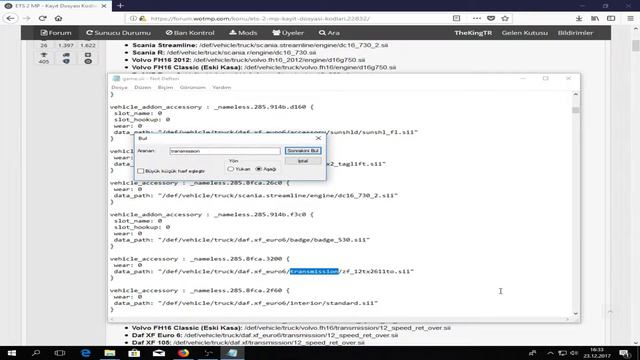Enable Büyük küçük harf eşleştir checkbox
Viewport: 640px width, 360px height.
141,171
